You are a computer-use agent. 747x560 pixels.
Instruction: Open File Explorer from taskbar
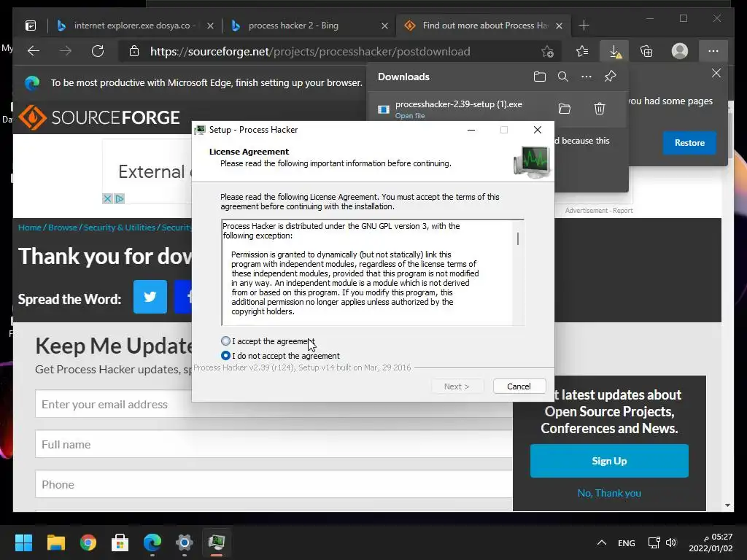55,542
